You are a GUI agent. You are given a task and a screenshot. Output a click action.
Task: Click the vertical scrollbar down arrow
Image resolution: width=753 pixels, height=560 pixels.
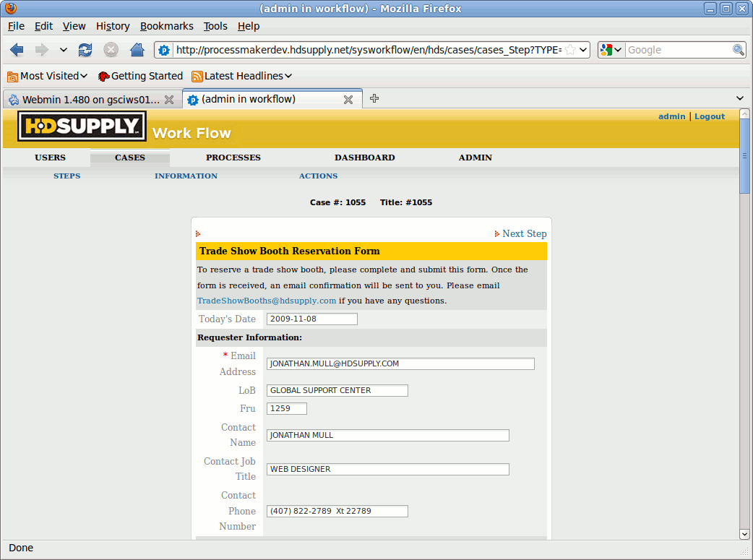[x=745, y=533]
